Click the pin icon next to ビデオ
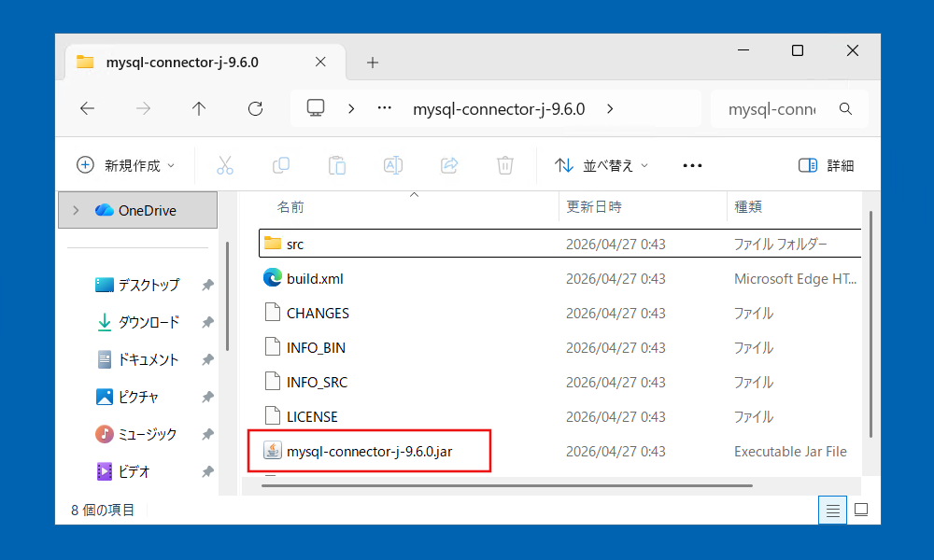Screen dimensions: 934x560 207,472
